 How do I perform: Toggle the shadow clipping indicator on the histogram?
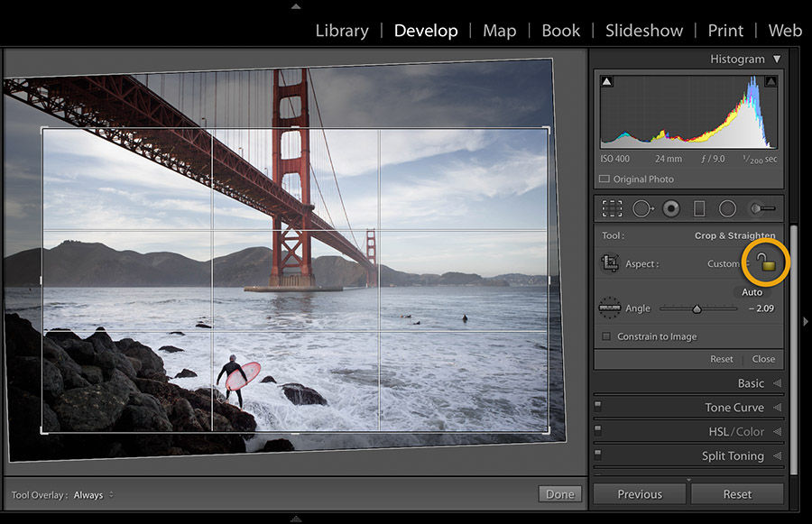[x=607, y=80]
